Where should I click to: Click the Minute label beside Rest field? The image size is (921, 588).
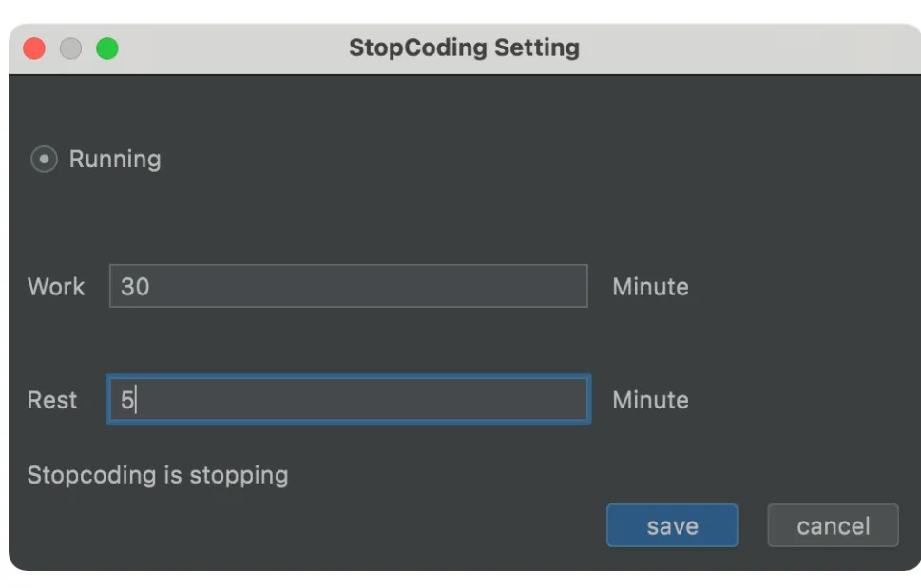point(650,400)
